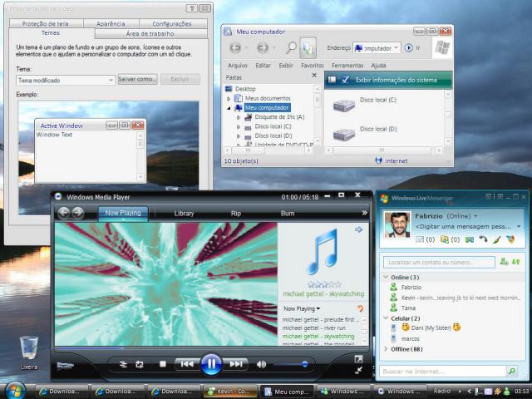Image resolution: width=532 pixels, height=399 pixels.
Task: Select 'michael gettel - river run' track
Action: 314,328
